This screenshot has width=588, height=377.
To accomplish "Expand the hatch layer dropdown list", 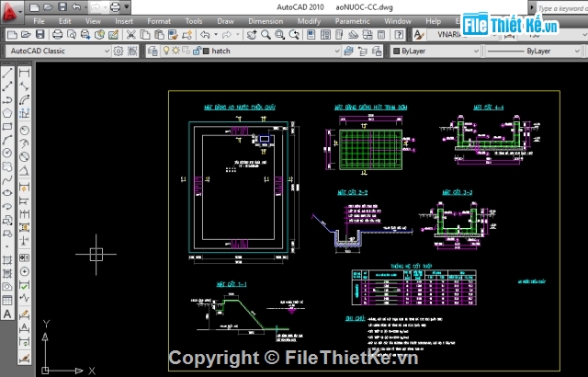I will (x=337, y=51).
